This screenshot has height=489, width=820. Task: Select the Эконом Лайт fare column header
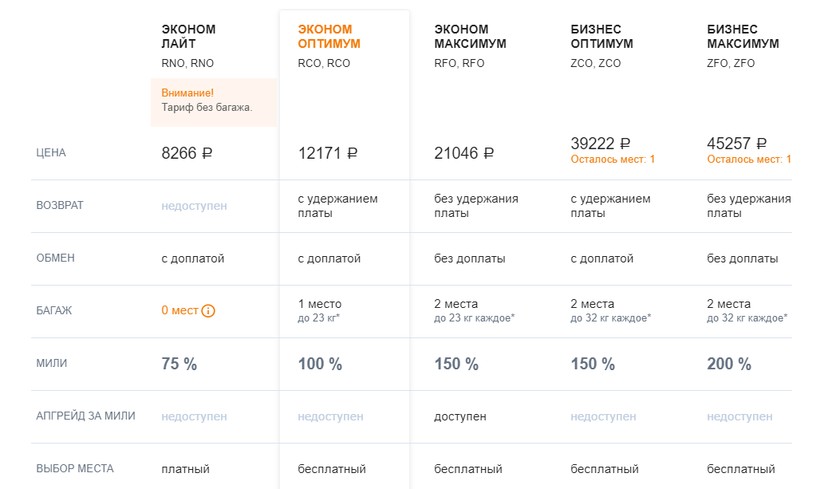click(188, 36)
